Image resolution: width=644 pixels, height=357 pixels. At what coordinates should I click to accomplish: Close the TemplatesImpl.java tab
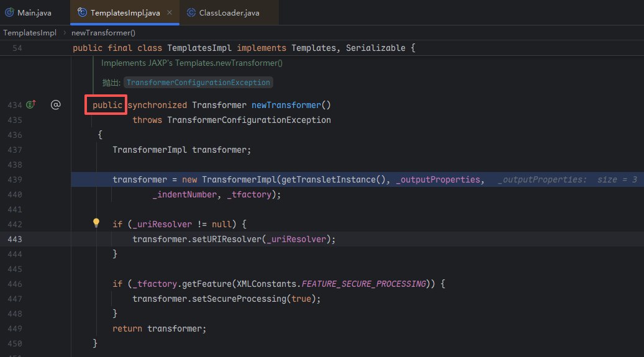click(x=170, y=12)
